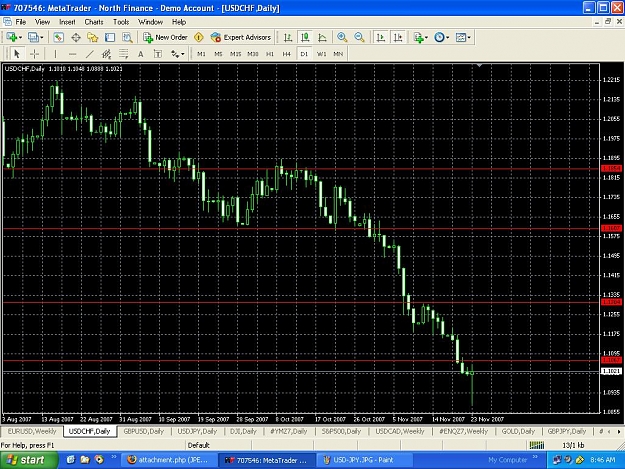Select the Equidistant Channel tool
Image resolution: width=625 pixels, height=469 pixels.
pyautogui.click(x=106, y=54)
